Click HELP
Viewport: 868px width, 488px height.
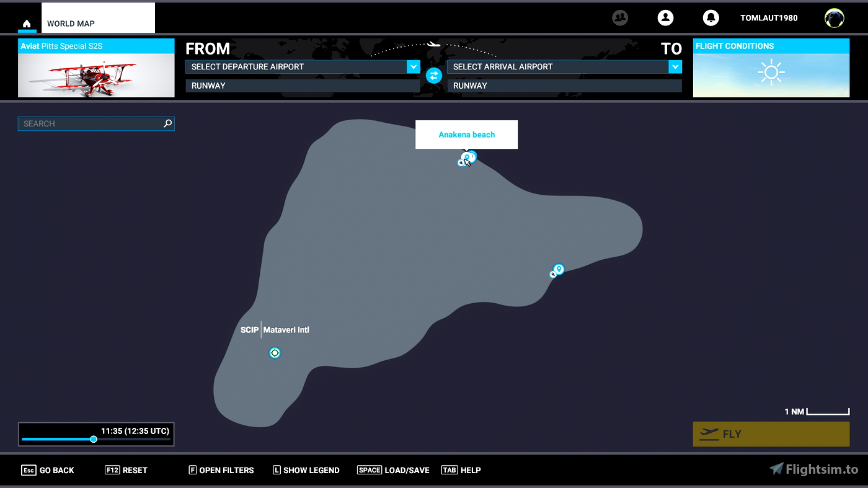[x=461, y=470]
